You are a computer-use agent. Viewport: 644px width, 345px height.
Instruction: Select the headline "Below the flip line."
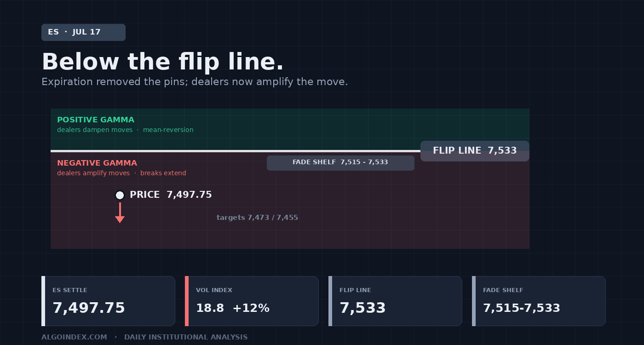[x=163, y=62]
